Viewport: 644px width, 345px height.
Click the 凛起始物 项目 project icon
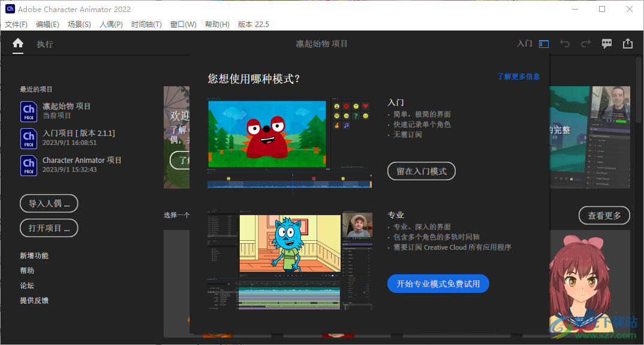click(x=28, y=111)
